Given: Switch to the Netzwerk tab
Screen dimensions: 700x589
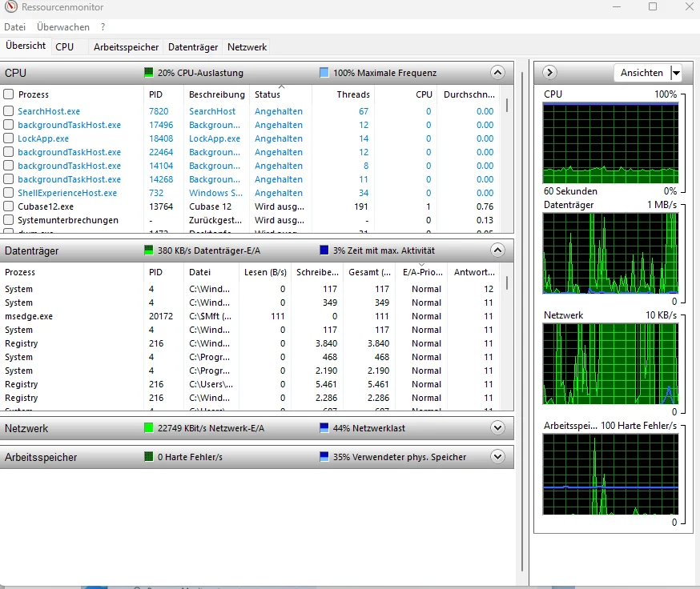Looking at the screenshot, I should pos(247,47).
